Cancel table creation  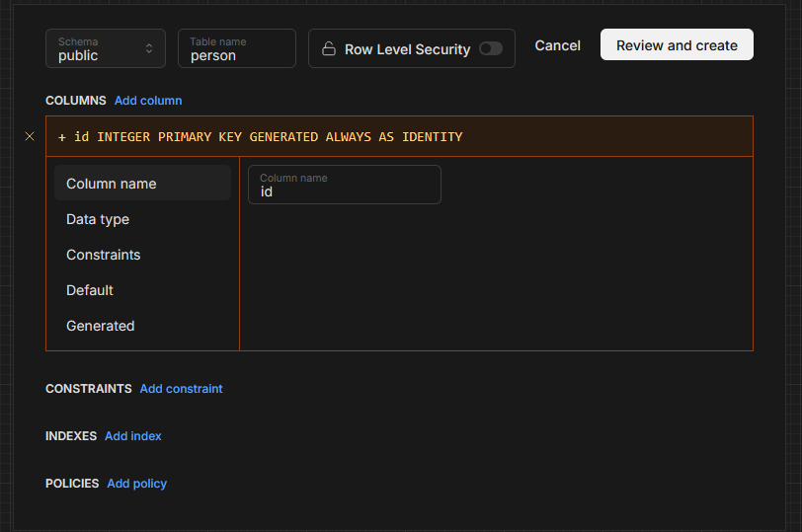pos(557,45)
